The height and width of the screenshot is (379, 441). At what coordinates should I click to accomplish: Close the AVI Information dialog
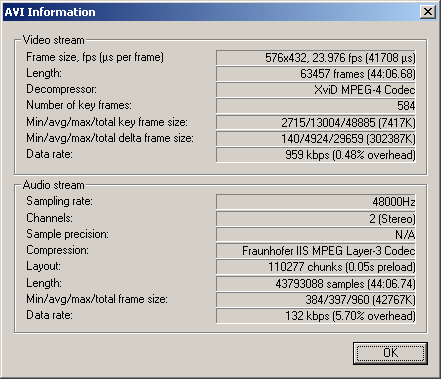coord(428,12)
